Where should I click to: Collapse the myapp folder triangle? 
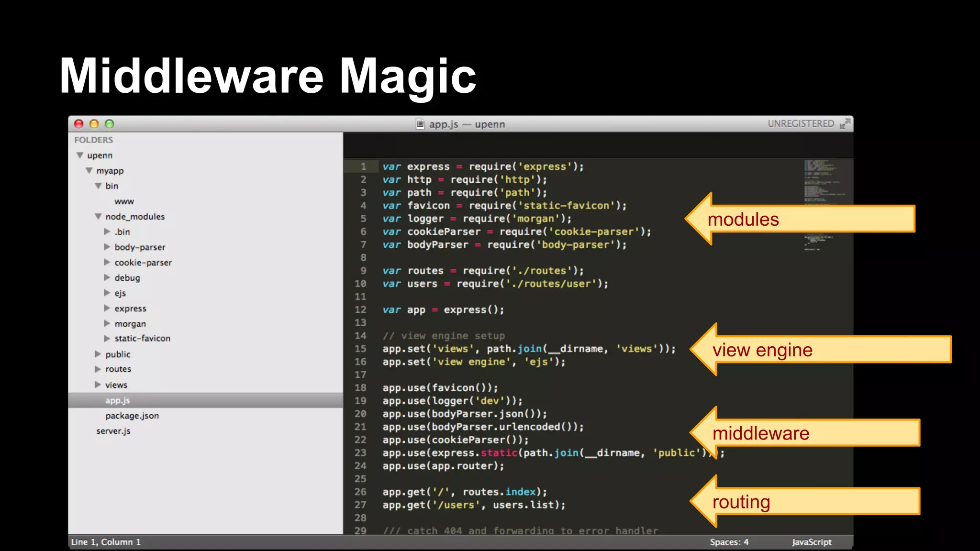tap(89, 171)
